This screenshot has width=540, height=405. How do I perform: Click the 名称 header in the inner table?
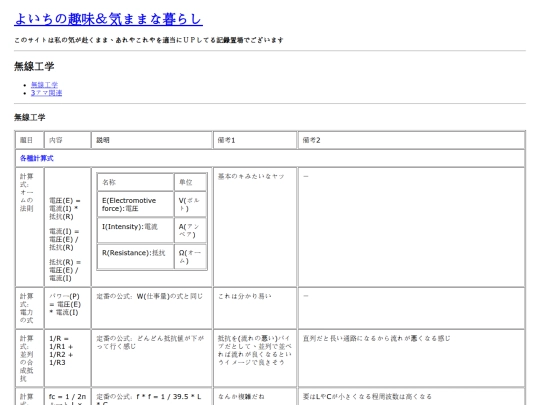tap(135, 182)
